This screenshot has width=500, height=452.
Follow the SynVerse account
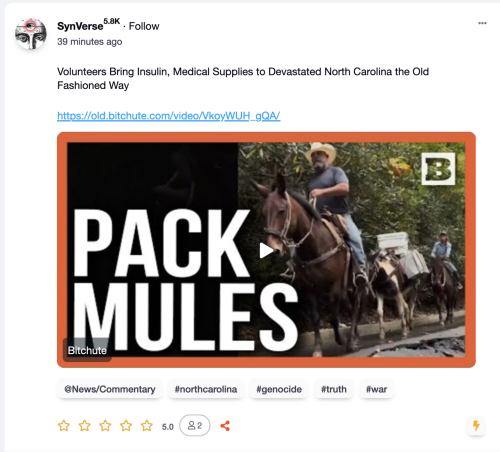click(144, 26)
